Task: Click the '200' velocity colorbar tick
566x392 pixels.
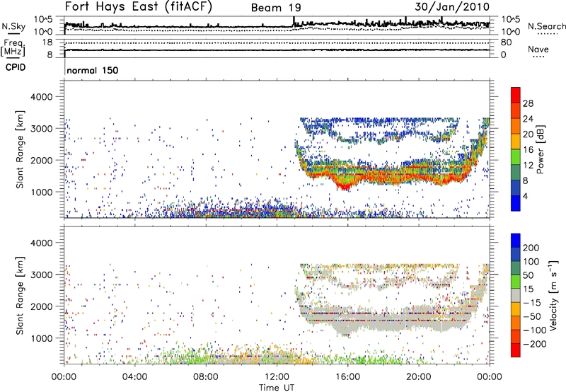Action: (531, 248)
